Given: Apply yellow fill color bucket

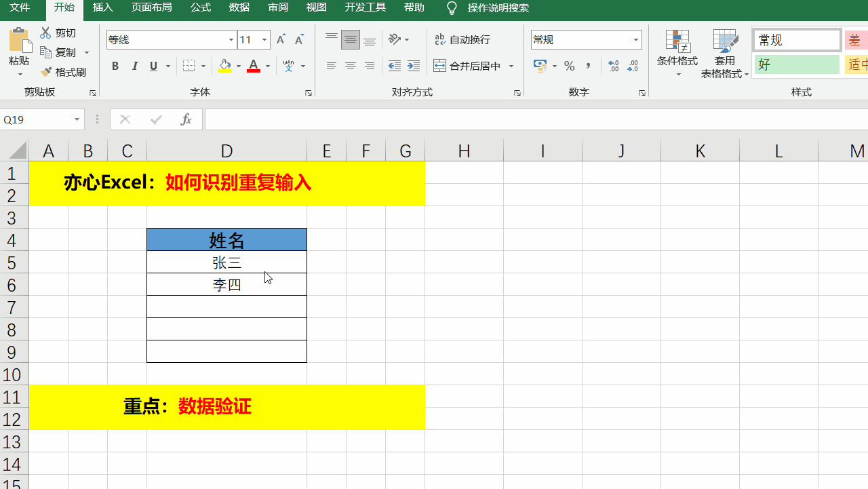Looking at the screenshot, I should 224,66.
